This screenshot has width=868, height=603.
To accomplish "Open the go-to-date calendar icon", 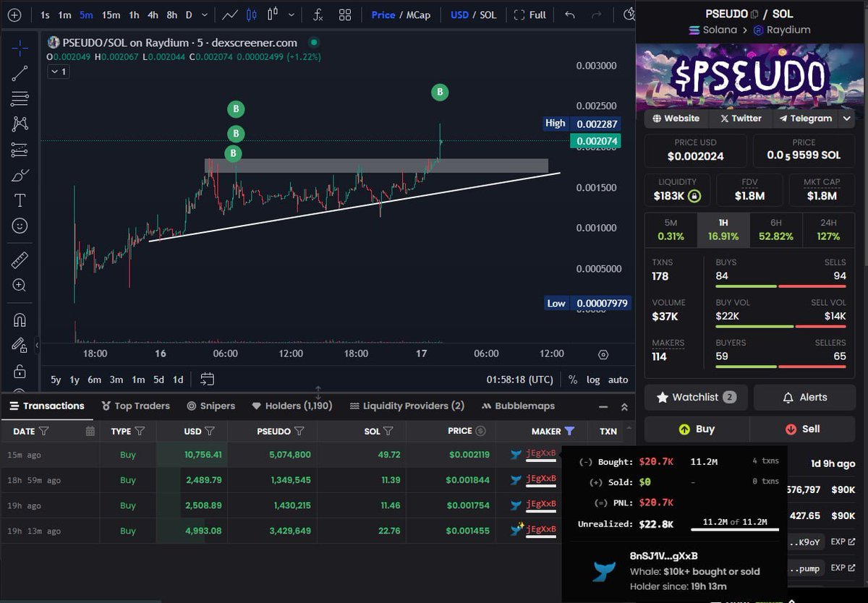I will (208, 379).
